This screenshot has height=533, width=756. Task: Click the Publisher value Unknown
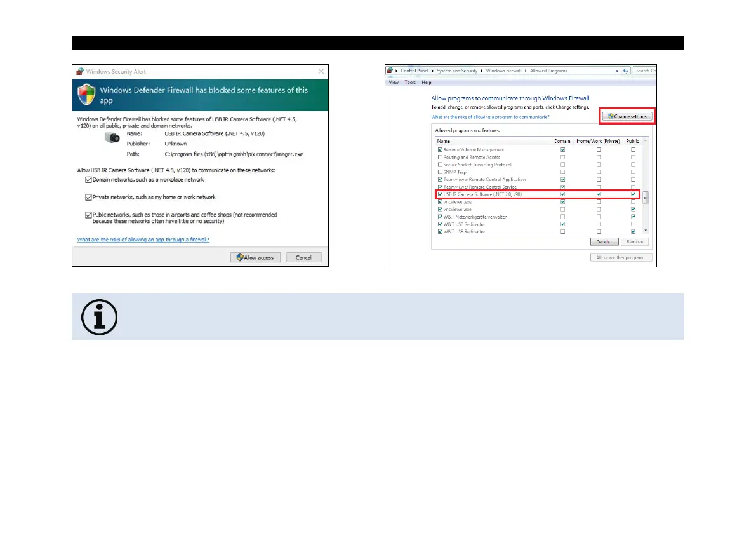175,144
